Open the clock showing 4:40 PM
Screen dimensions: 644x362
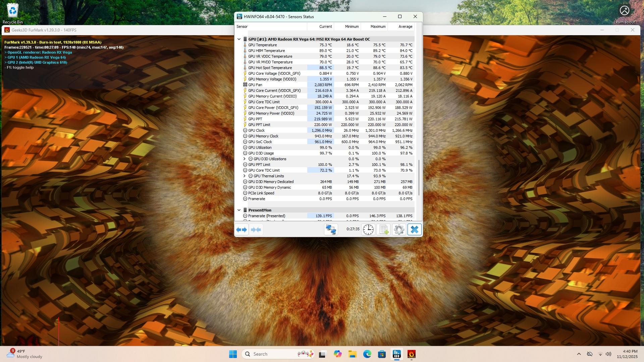(627, 354)
